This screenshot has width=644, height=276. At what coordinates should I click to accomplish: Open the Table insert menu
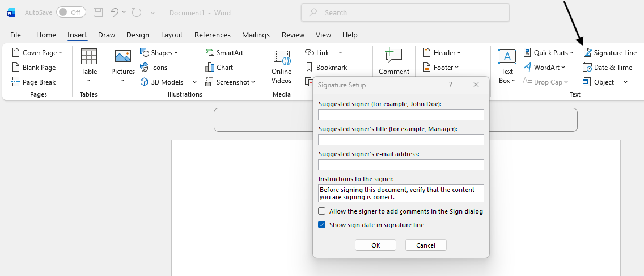[88, 65]
